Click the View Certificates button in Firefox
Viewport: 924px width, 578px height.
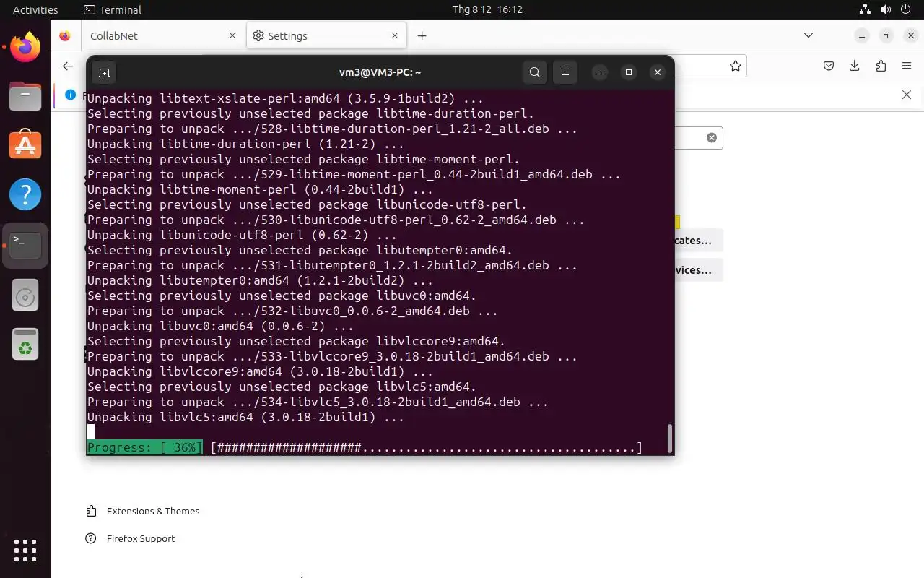[x=698, y=241]
